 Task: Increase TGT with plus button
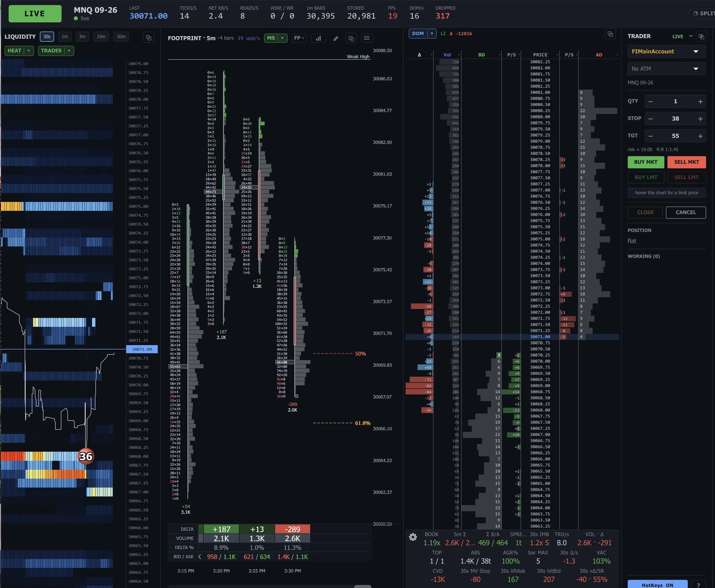[700, 136]
